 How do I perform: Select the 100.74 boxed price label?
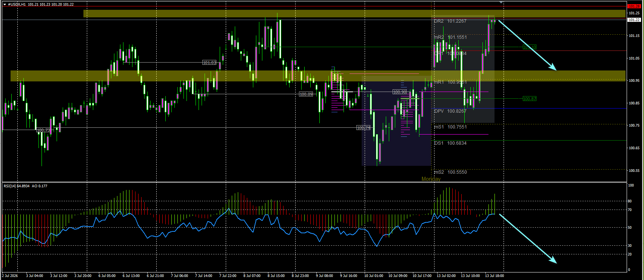(363, 128)
